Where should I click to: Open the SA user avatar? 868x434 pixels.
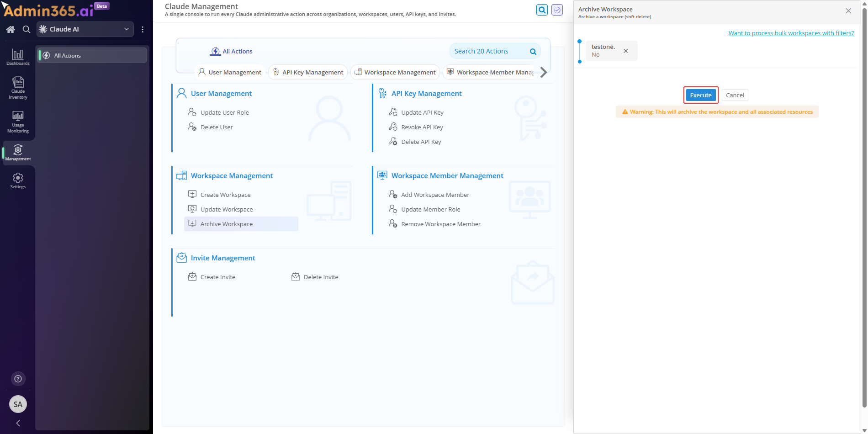click(x=18, y=404)
